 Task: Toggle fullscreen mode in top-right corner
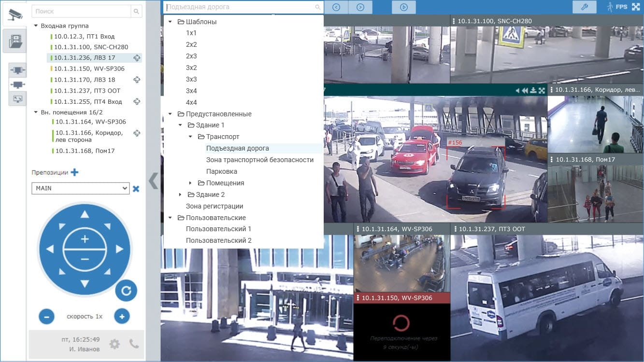(x=636, y=7)
